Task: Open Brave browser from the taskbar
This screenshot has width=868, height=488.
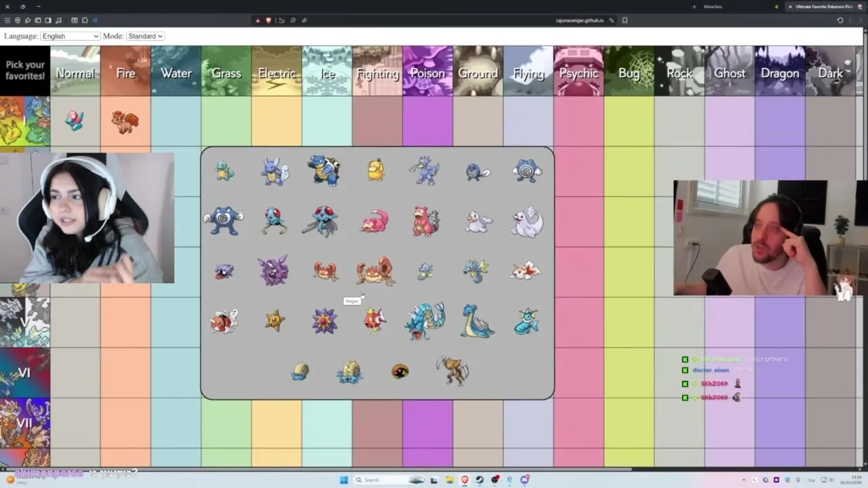Action: click(465, 480)
